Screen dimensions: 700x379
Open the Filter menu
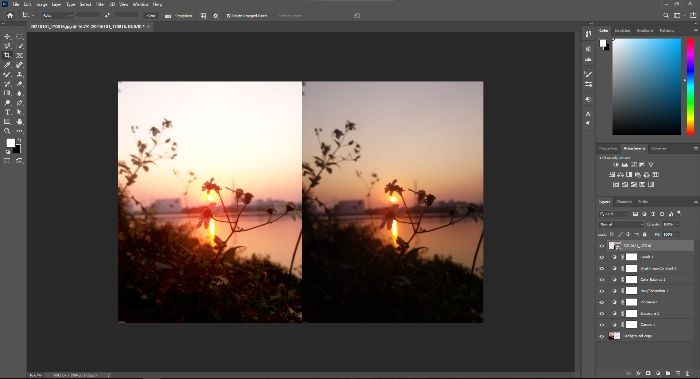click(x=100, y=4)
